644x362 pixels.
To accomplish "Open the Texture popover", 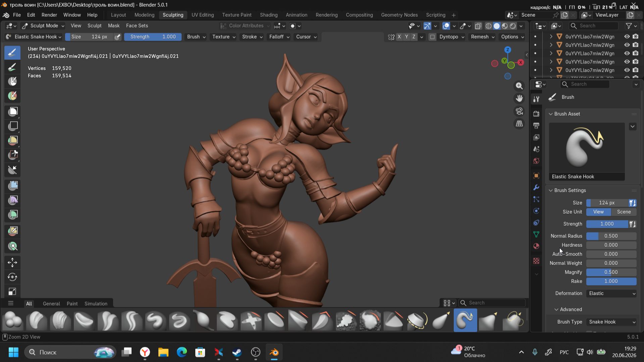I will [224, 37].
